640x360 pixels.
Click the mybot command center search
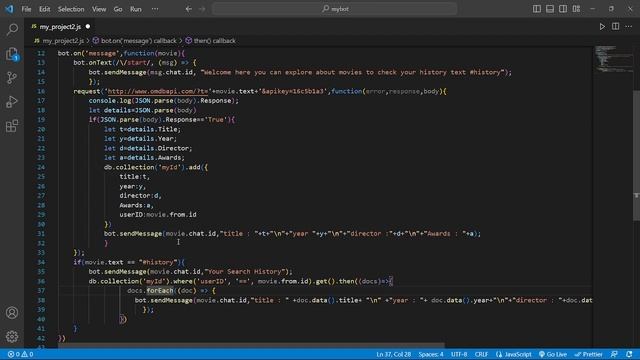click(335, 9)
